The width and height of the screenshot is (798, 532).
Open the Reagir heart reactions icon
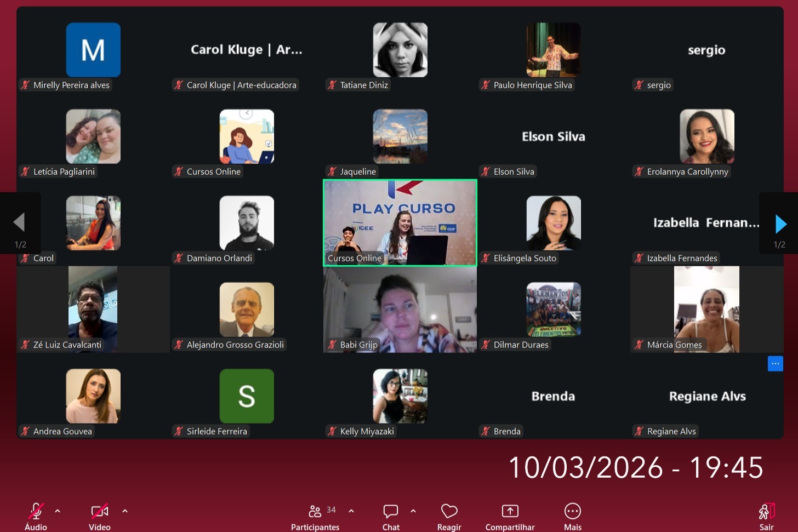(x=449, y=511)
